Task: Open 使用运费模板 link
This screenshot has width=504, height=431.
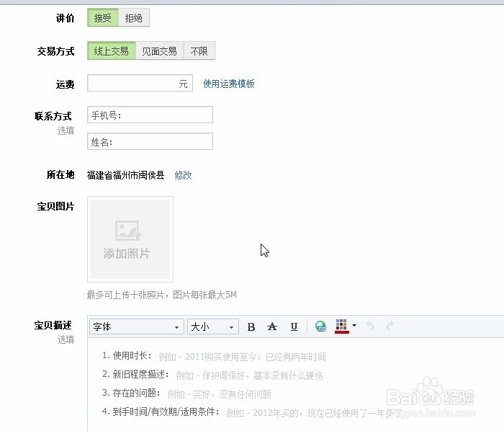Action: 228,84
